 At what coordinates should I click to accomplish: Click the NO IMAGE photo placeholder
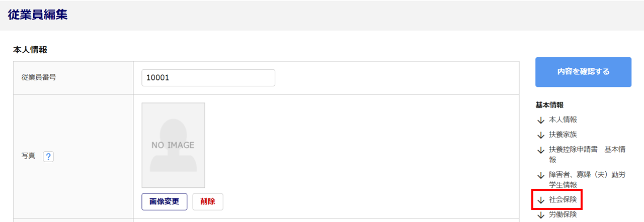(173, 145)
